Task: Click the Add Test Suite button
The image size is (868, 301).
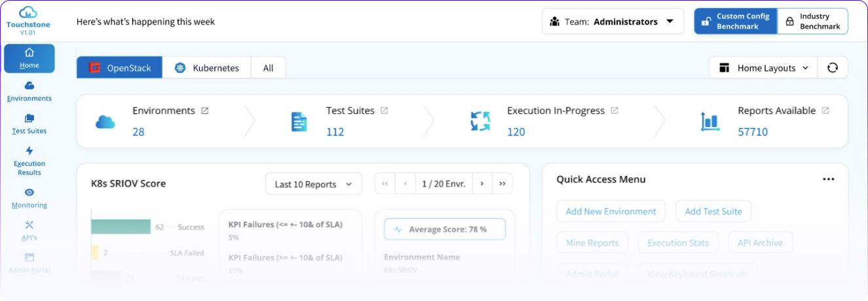Action: [x=713, y=211]
